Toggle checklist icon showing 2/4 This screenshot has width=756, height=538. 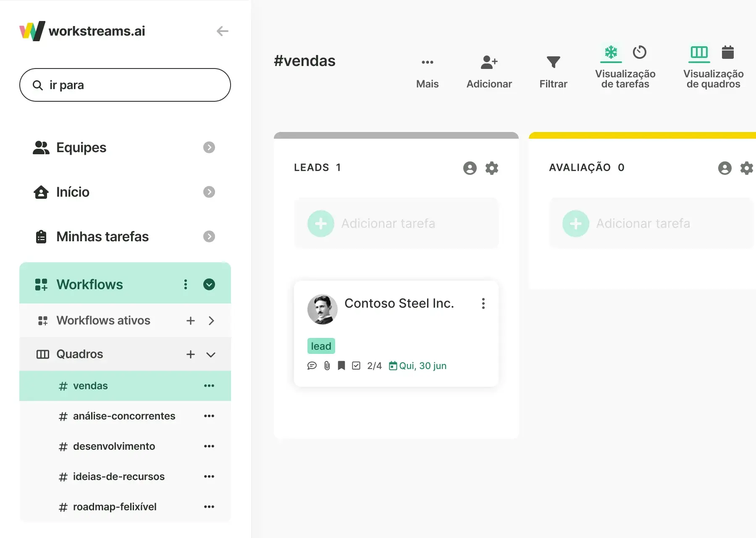356,366
